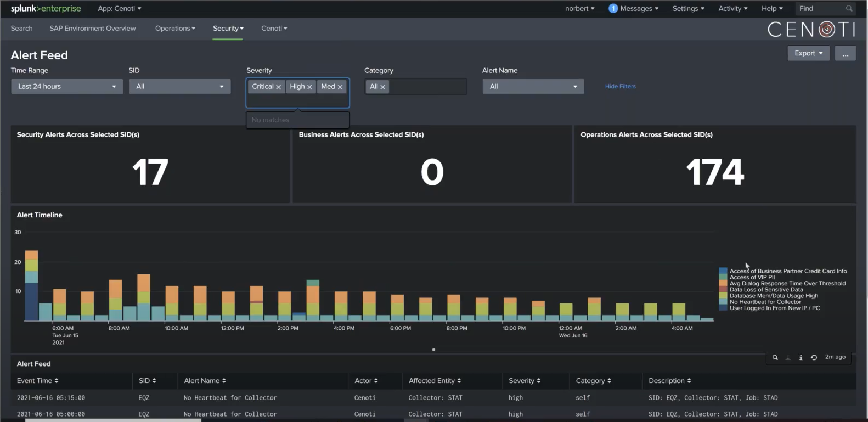
Task: Sort by SID column
Action: click(147, 381)
